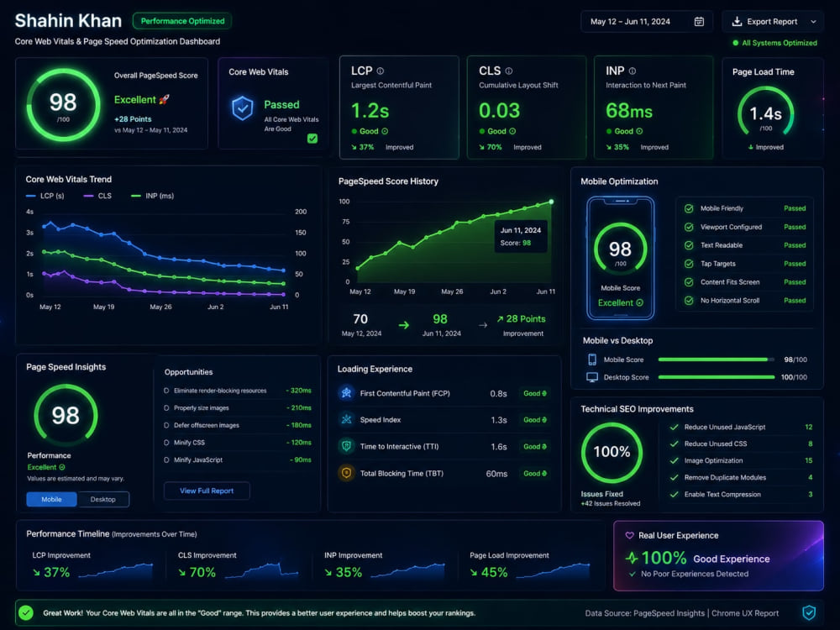Click the Tap Targets check icon
The image size is (840, 630).
coord(689,264)
